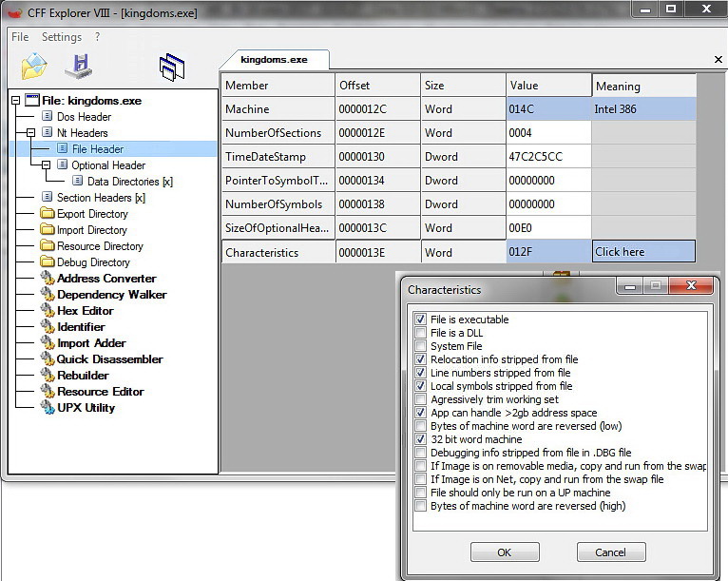Launch the UPX Utility
Image resolution: width=728 pixels, height=581 pixels.
(86, 408)
